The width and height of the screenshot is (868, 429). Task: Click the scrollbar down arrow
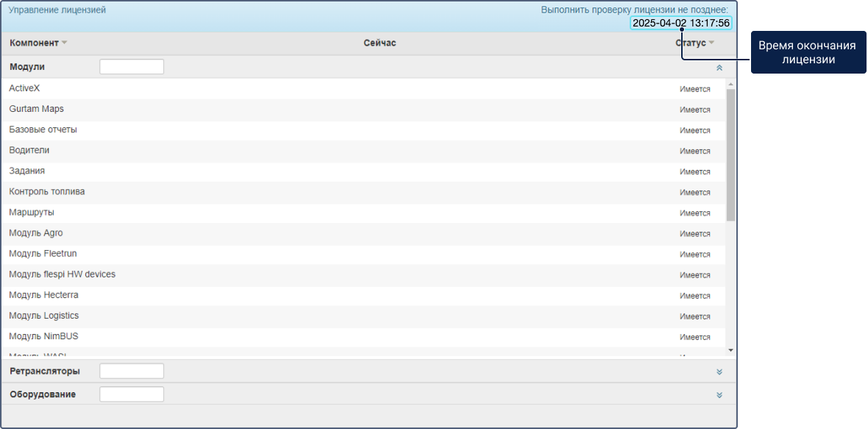[x=730, y=350]
